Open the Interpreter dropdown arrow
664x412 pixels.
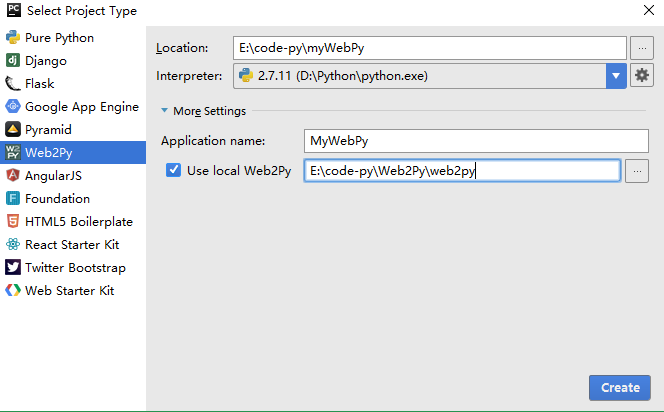(616, 76)
